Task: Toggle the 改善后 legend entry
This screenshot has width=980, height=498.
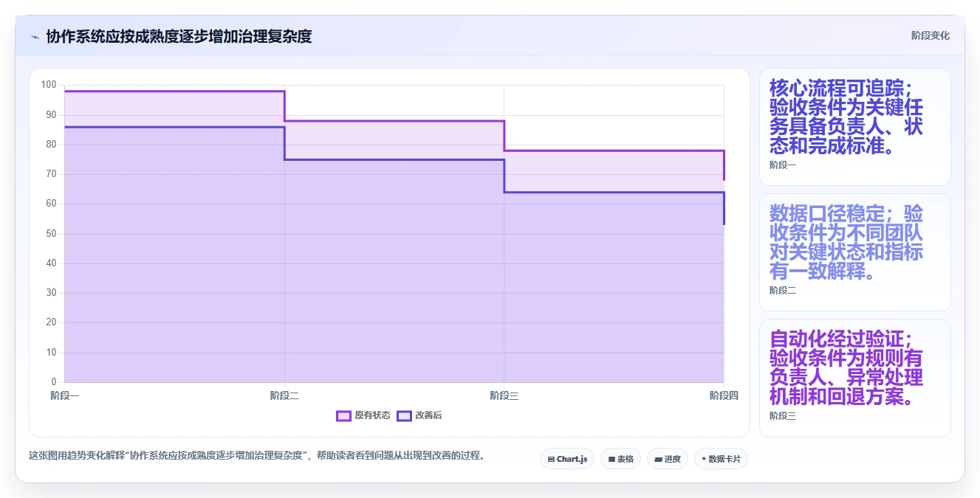Action: coord(419,415)
